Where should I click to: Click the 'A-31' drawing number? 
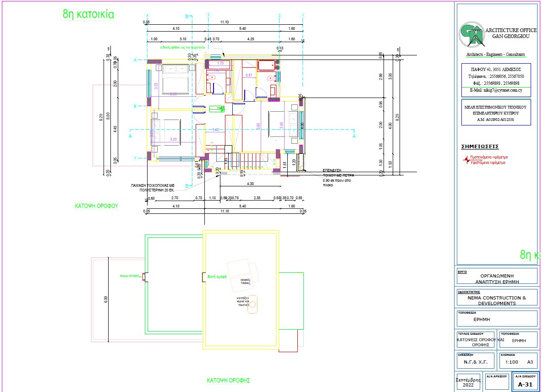(x=525, y=384)
